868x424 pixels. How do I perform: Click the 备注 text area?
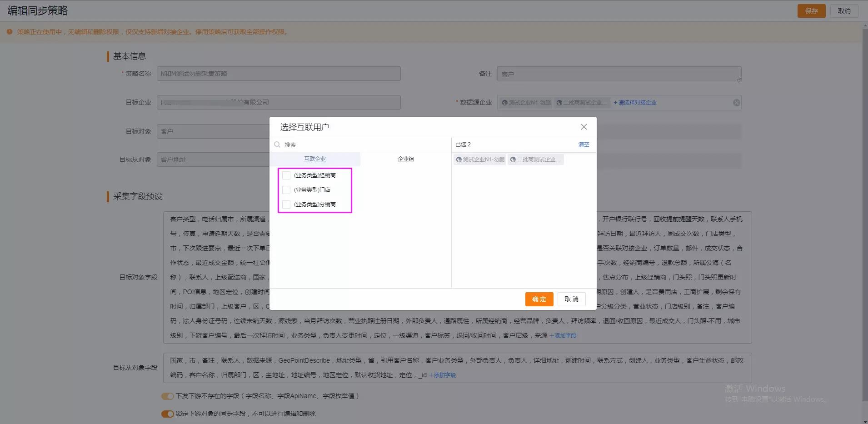(x=619, y=74)
